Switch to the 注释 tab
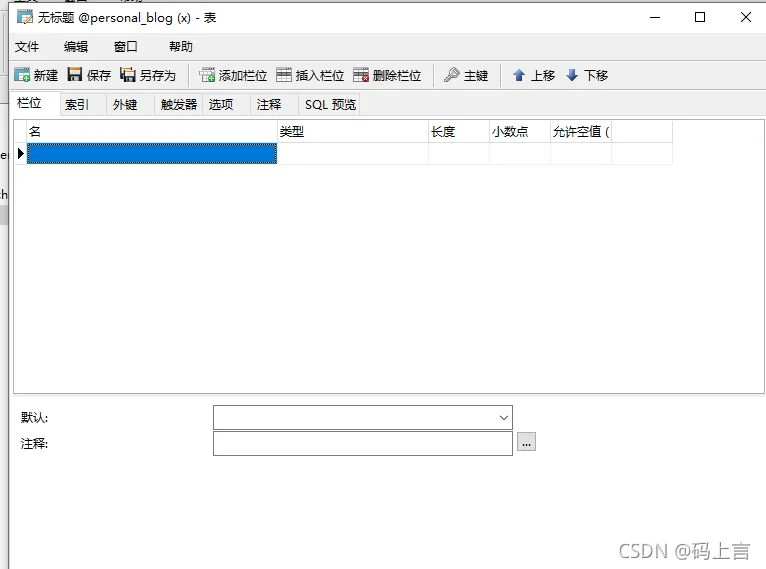The width and height of the screenshot is (766, 569). click(274, 105)
